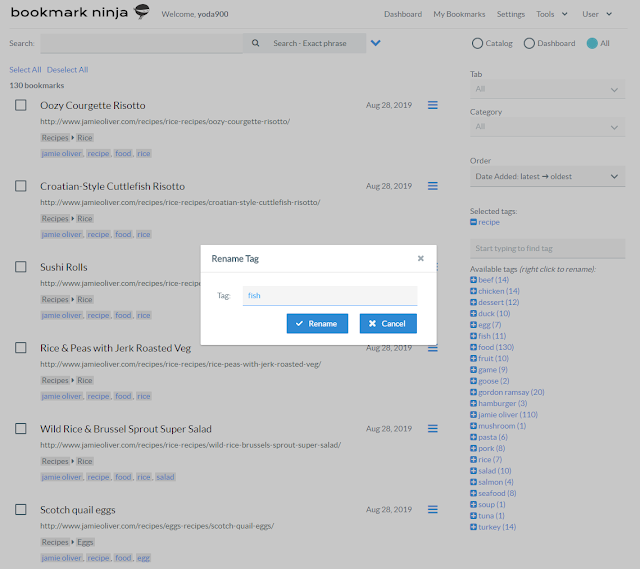Select the Dashboard radio option

click(529, 43)
